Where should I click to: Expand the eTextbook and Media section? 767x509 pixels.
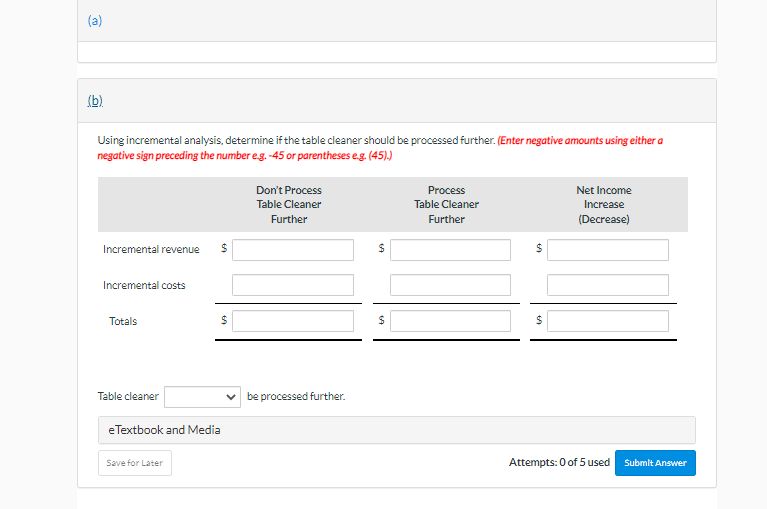coord(165,430)
